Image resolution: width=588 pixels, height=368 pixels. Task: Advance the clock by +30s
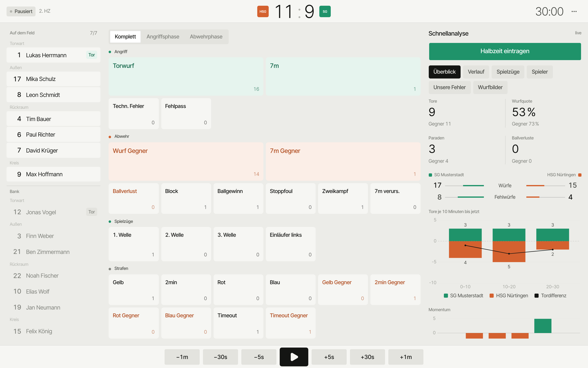(x=367, y=357)
